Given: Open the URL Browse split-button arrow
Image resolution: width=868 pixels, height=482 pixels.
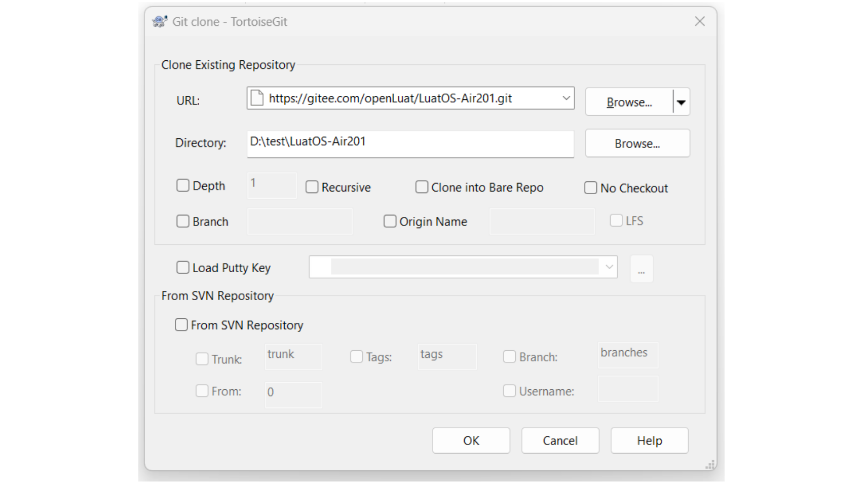Looking at the screenshot, I should (x=682, y=102).
